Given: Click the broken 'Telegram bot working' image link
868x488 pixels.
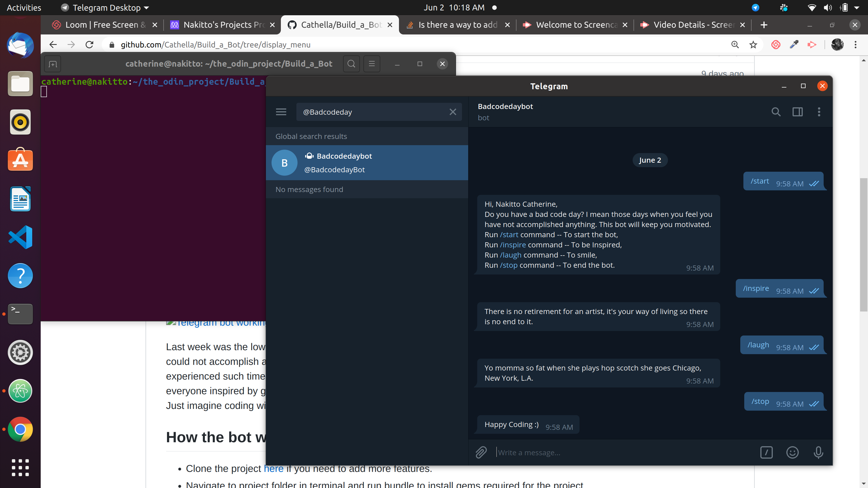Looking at the screenshot, I should tap(216, 323).
